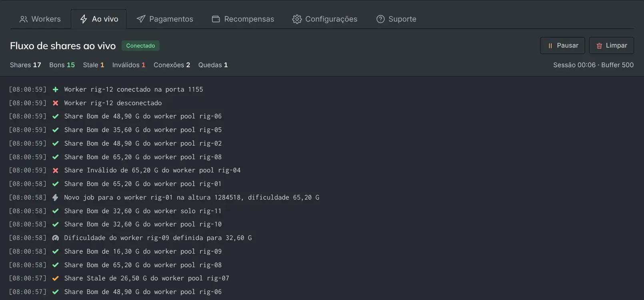Open the Workers tab
644x300 pixels.
pyautogui.click(x=40, y=19)
